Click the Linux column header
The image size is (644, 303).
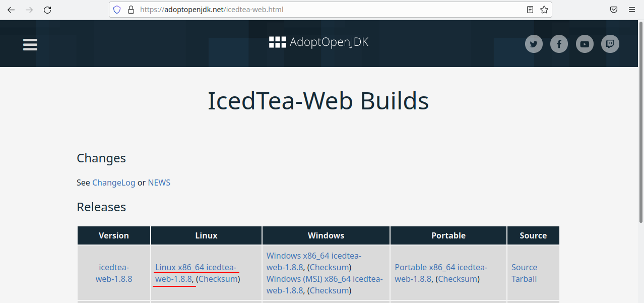click(x=206, y=235)
